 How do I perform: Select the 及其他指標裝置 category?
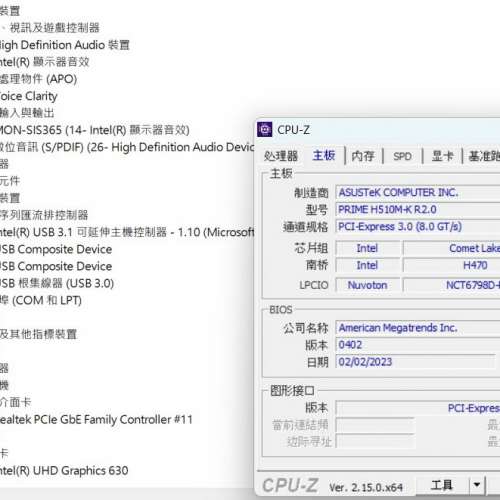[x=38, y=334]
